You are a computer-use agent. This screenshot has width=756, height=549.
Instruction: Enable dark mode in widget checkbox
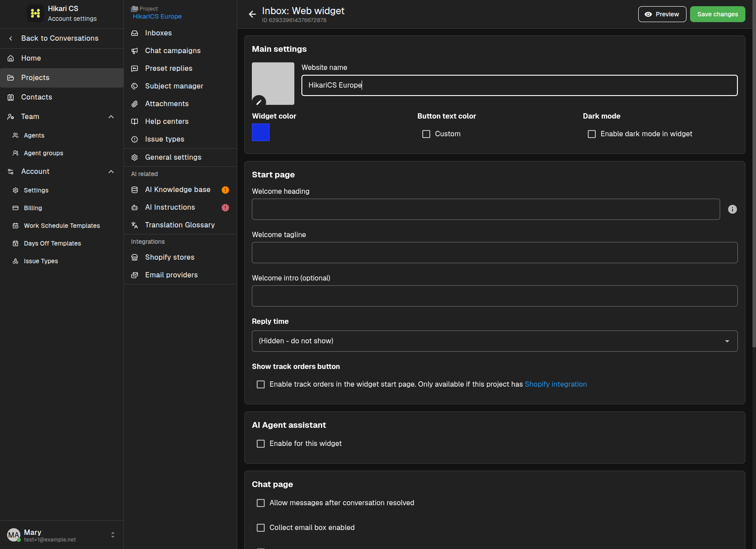click(x=592, y=134)
